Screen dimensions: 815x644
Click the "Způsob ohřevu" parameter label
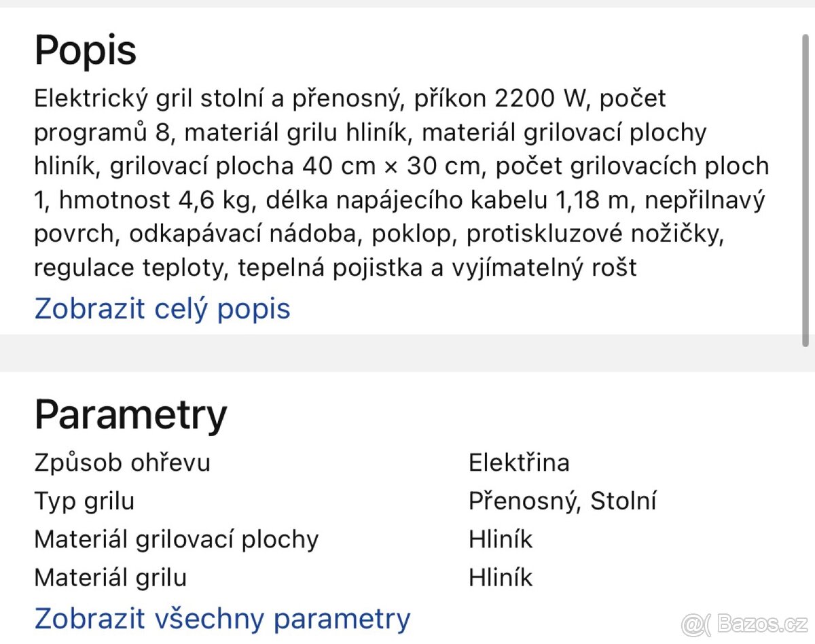pos(122,463)
